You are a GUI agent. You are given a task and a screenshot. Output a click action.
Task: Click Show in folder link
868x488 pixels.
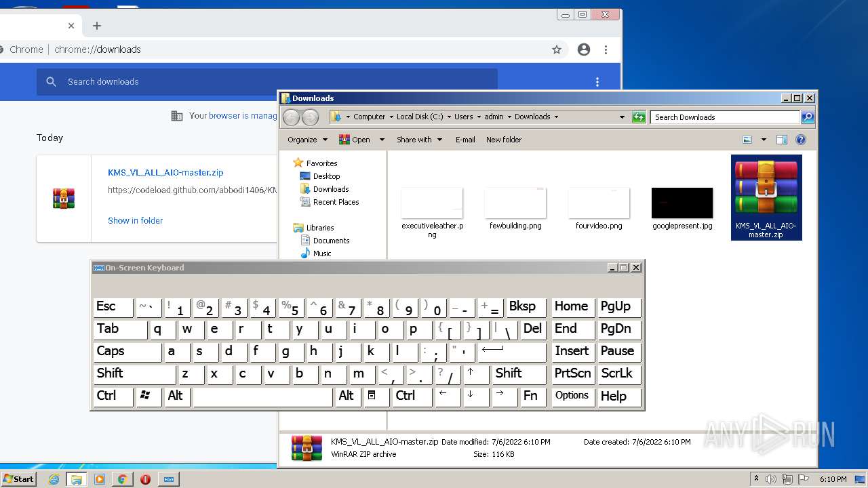[x=135, y=220]
